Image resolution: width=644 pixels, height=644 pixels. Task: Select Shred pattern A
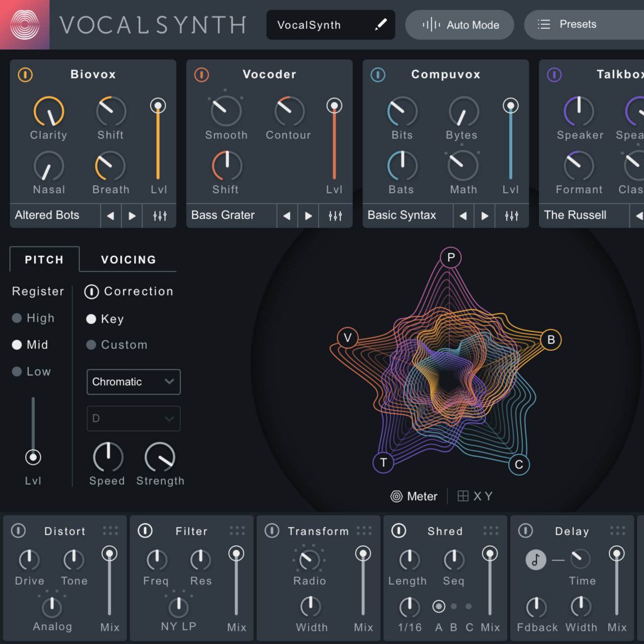[439, 606]
